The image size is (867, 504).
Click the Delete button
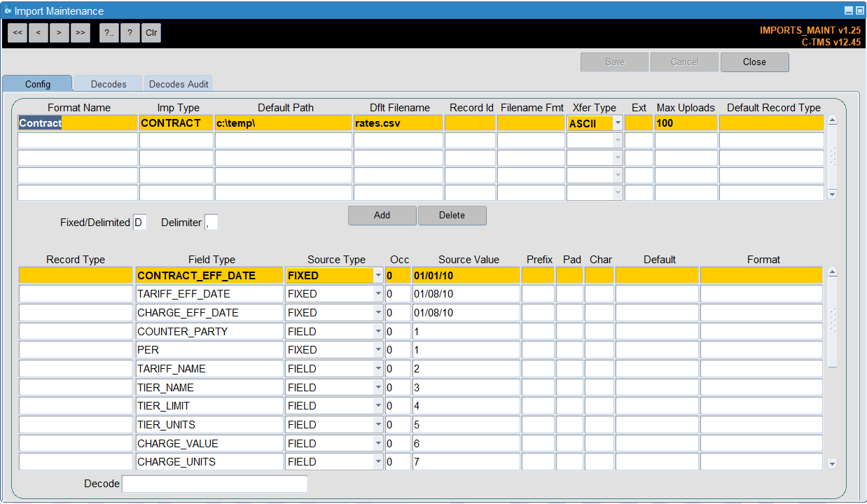coord(452,216)
